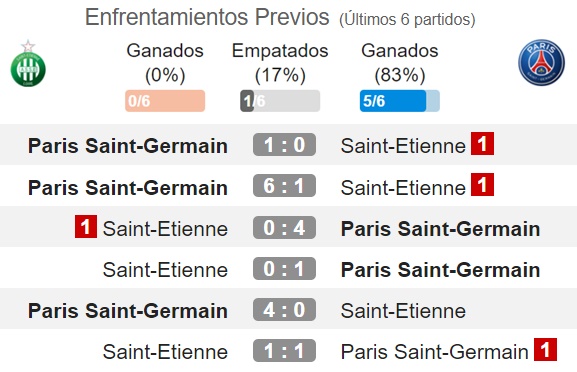Image resolution: width=577 pixels, height=372 pixels.
Task: Click the orange 0/6 wins bar
Action: click(x=165, y=100)
